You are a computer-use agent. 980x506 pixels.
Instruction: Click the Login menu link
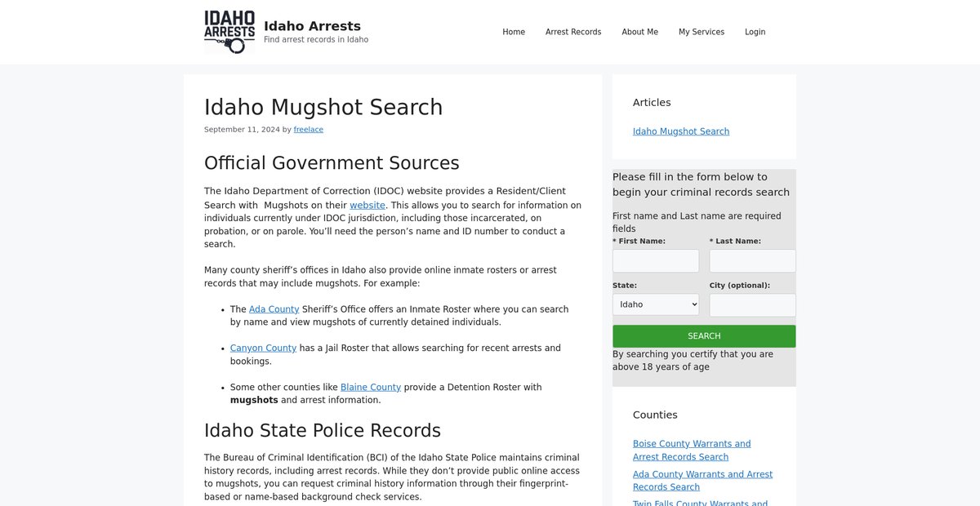(x=755, y=32)
